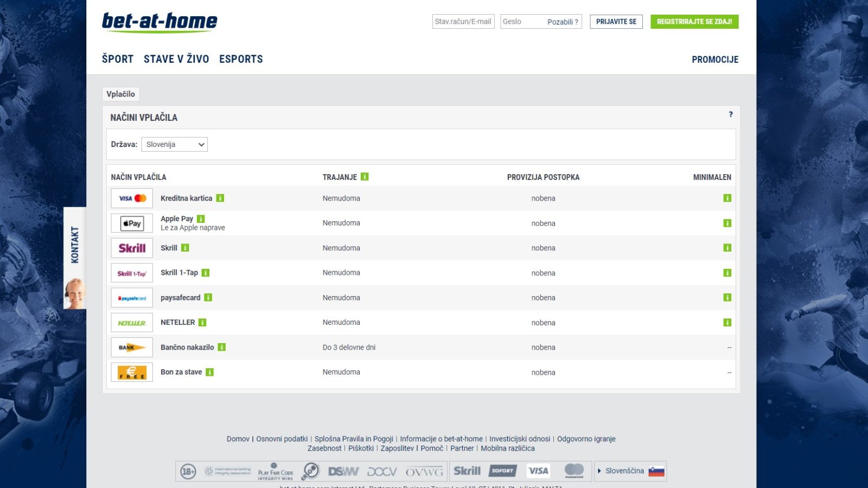Click the Bon za stave euro logo

click(132, 373)
